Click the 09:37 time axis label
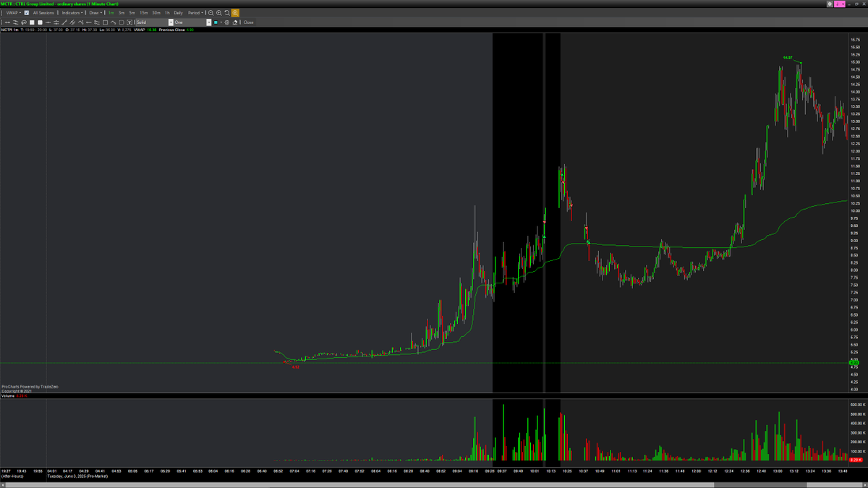This screenshot has width=868, height=488. [x=502, y=471]
